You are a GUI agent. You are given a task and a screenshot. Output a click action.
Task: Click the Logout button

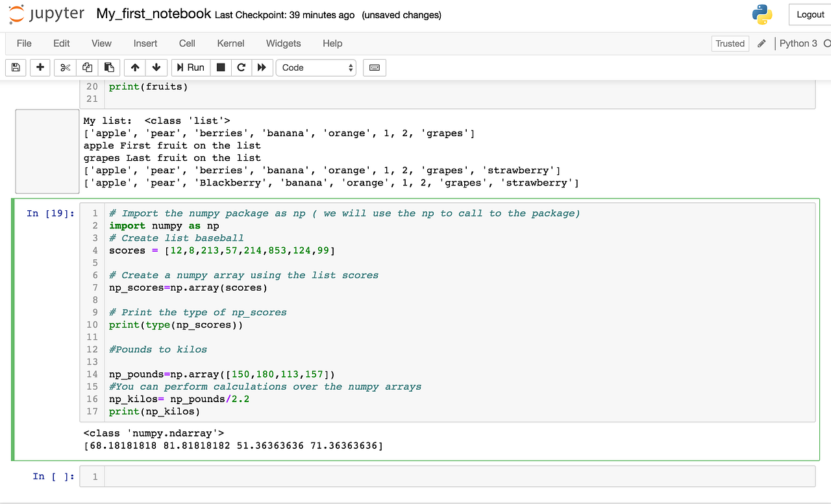coord(810,14)
